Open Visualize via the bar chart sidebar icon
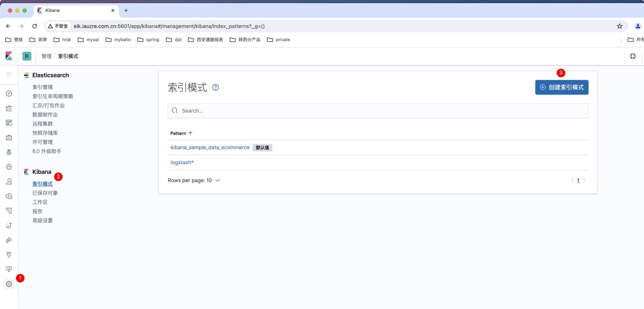Image resolution: width=644 pixels, height=309 pixels. click(9, 108)
